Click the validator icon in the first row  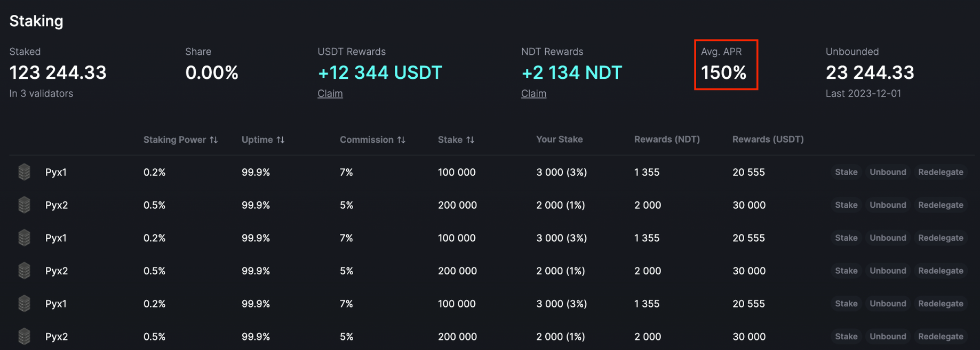click(x=24, y=172)
